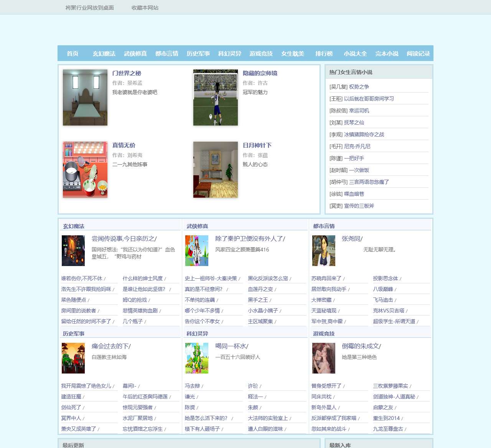Open the 首页 navigation tab
This screenshot has width=491, height=448.
click(x=72, y=54)
